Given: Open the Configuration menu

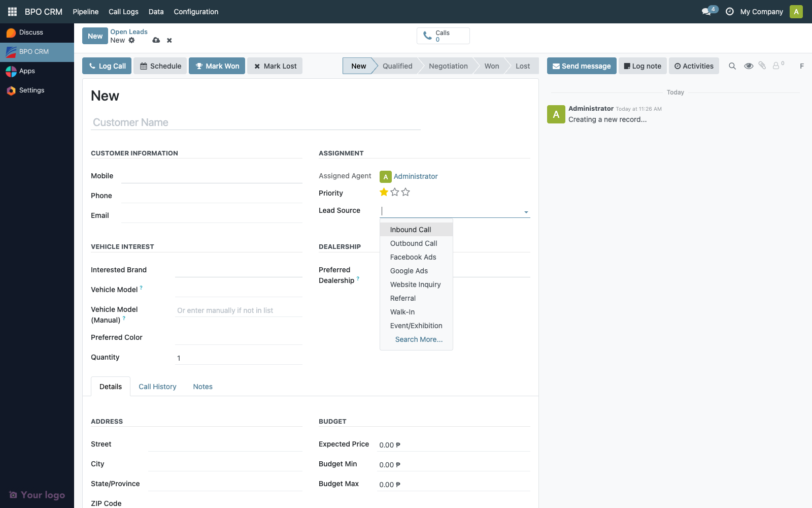Looking at the screenshot, I should coord(196,11).
